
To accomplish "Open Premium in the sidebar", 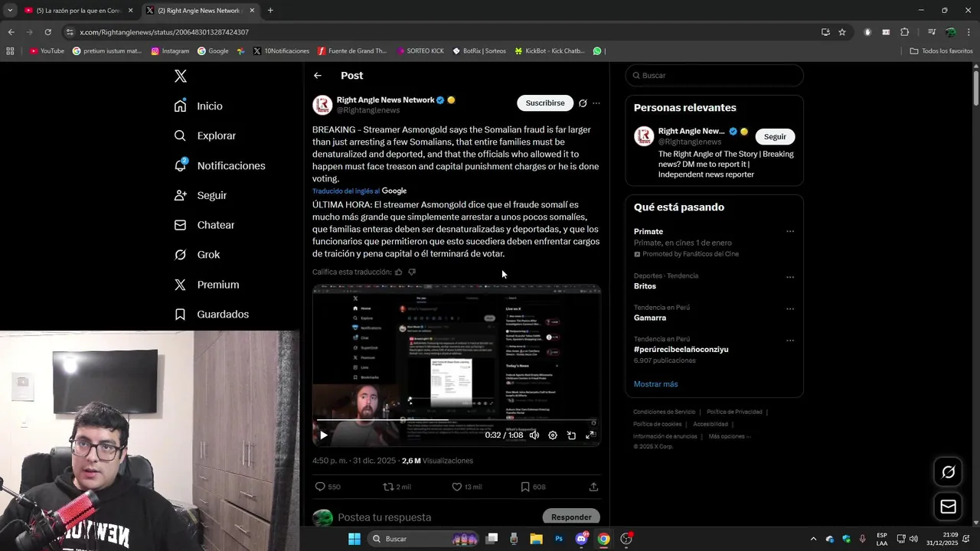I will coord(206,284).
